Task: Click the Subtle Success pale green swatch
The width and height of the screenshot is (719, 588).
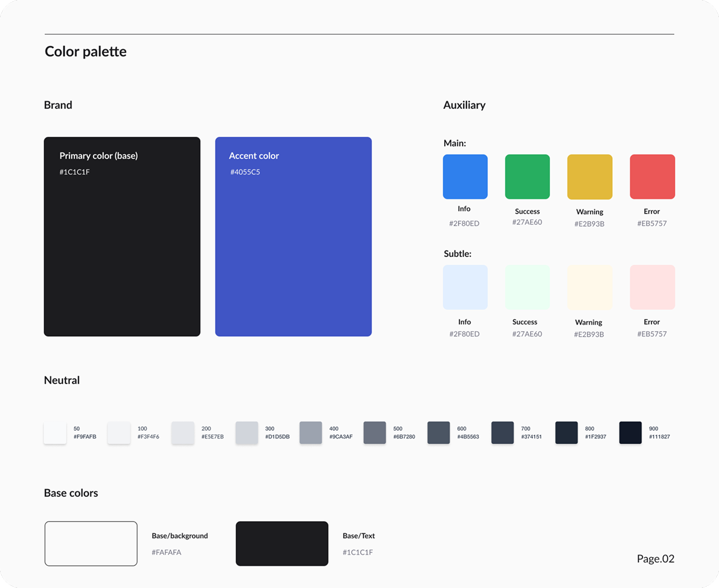Action: tap(527, 287)
